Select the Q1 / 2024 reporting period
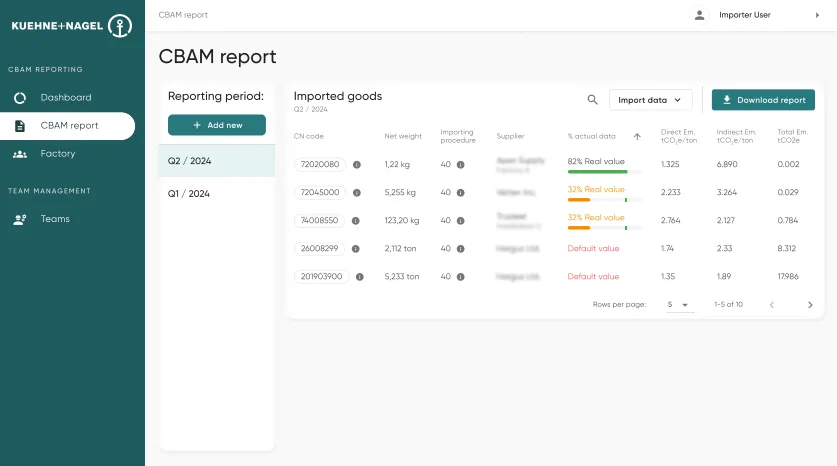 tap(217, 194)
